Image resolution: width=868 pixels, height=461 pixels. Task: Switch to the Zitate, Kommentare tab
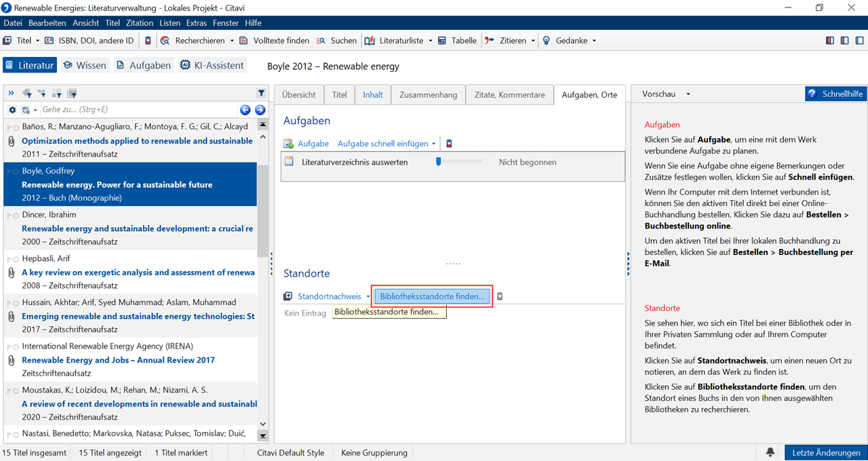pos(509,95)
